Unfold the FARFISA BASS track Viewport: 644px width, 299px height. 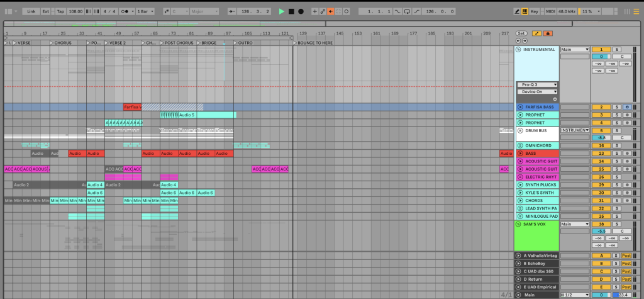pyautogui.click(x=520, y=108)
